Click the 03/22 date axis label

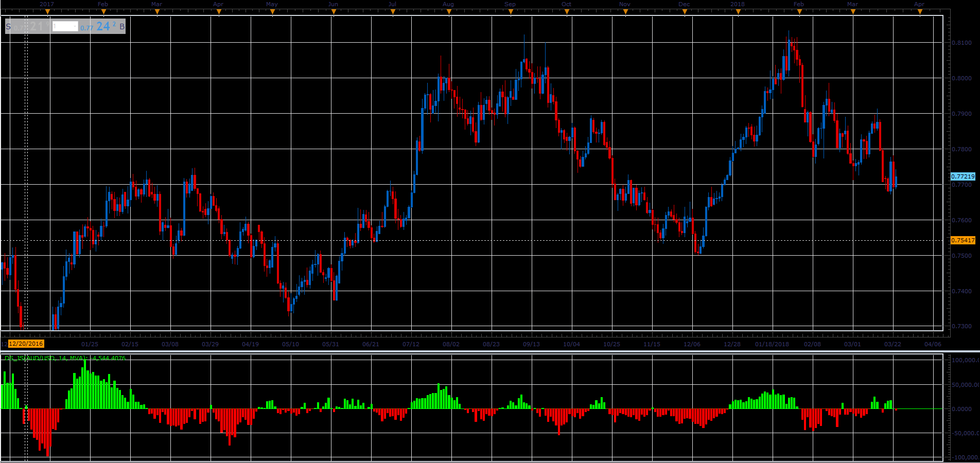(x=892, y=344)
